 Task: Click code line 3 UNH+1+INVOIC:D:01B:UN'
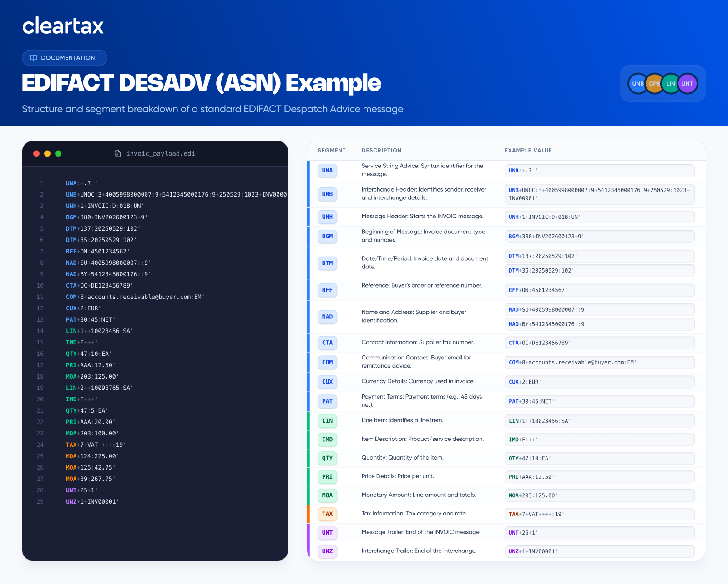(x=105, y=206)
